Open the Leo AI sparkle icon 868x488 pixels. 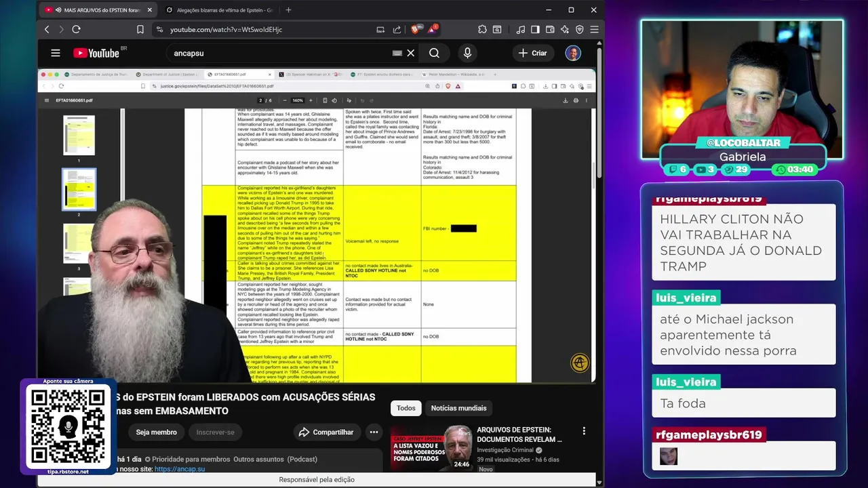click(x=565, y=29)
